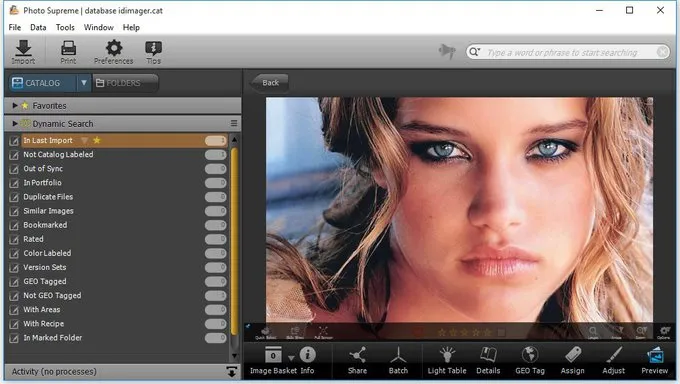680x384 pixels.
Task: Open the File menu
Action: tap(15, 27)
